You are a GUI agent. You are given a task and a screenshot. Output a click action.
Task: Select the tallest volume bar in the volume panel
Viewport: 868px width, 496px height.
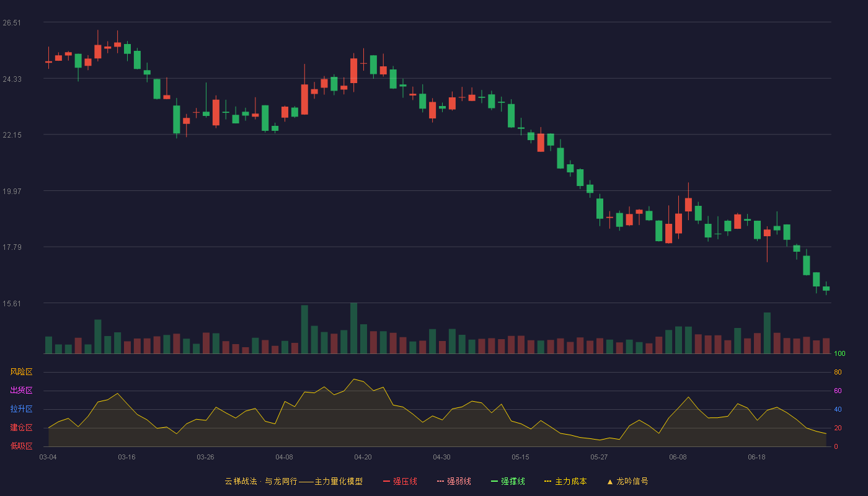(353, 328)
